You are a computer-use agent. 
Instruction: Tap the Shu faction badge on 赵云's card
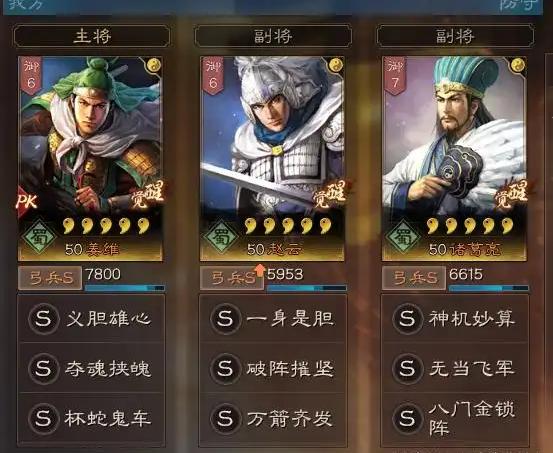(x=221, y=236)
